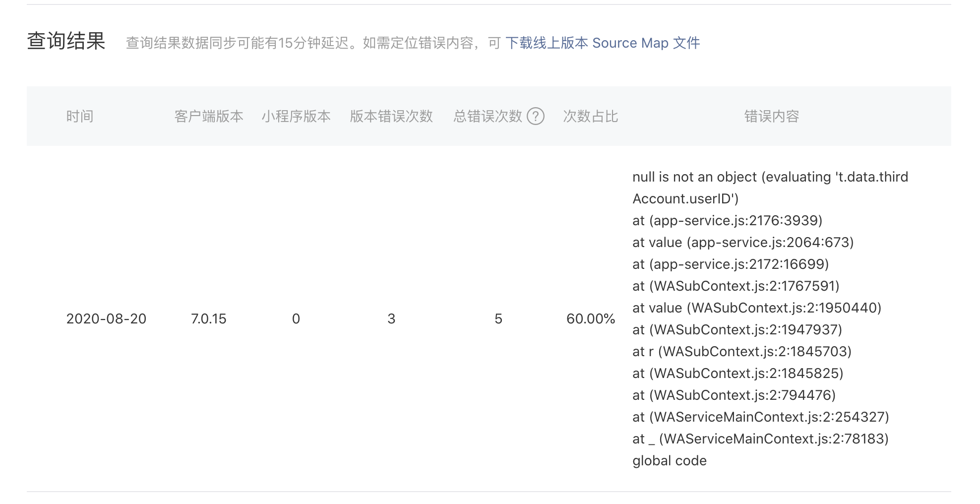Click the 'global code' stack line
980x504 pixels.
pyautogui.click(x=670, y=461)
